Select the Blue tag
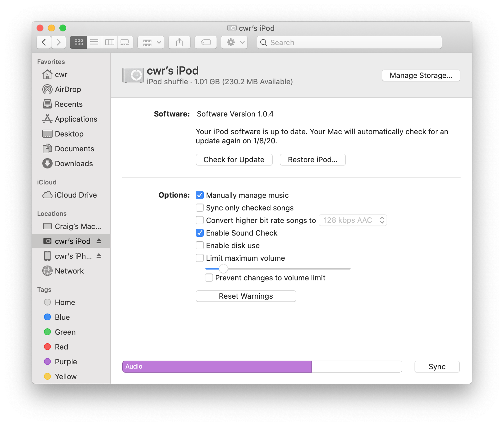 click(71, 317)
